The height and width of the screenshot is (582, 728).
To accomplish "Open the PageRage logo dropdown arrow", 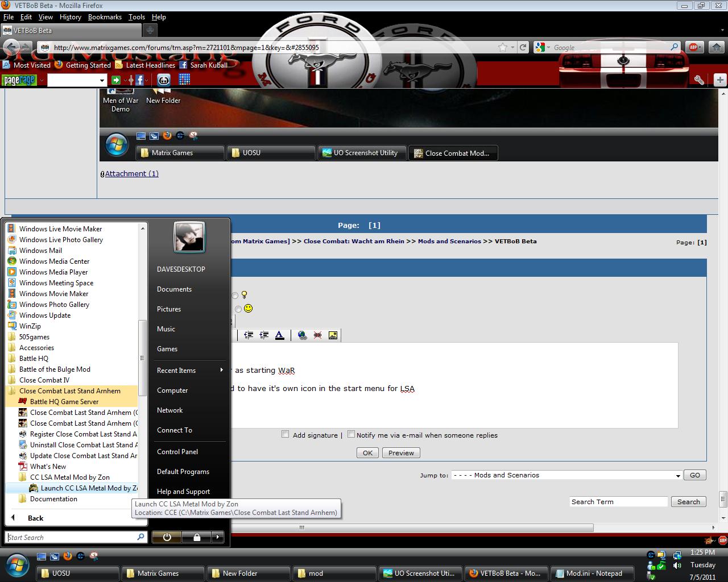I will point(41,81).
